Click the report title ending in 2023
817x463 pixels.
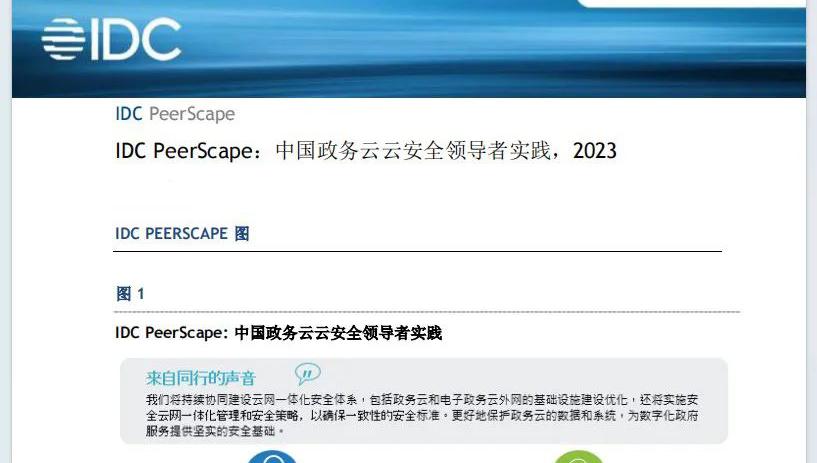[366, 151]
